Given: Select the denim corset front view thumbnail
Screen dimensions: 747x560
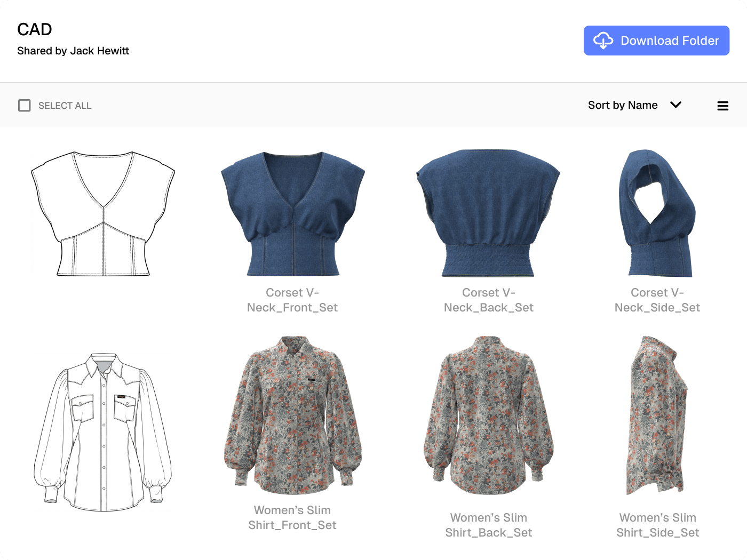Looking at the screenshot, I should [292, 213].
